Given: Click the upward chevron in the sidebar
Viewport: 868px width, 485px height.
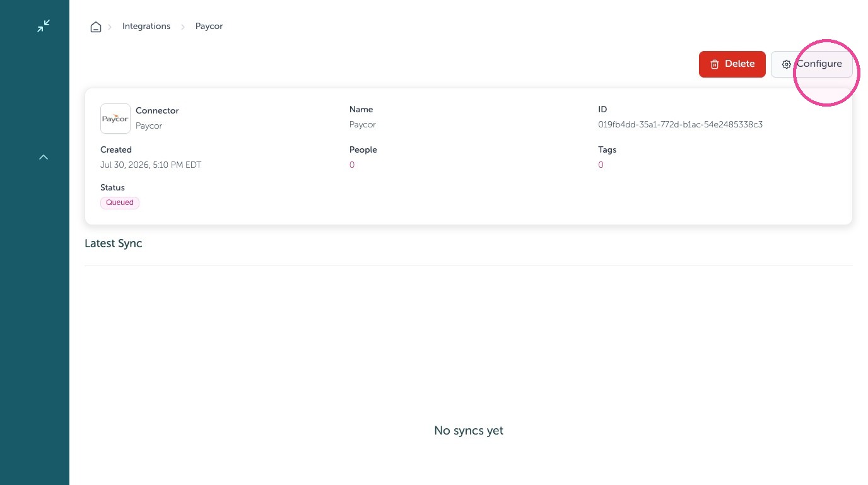Looking at the screenshot, I should [x=44, y=157].
